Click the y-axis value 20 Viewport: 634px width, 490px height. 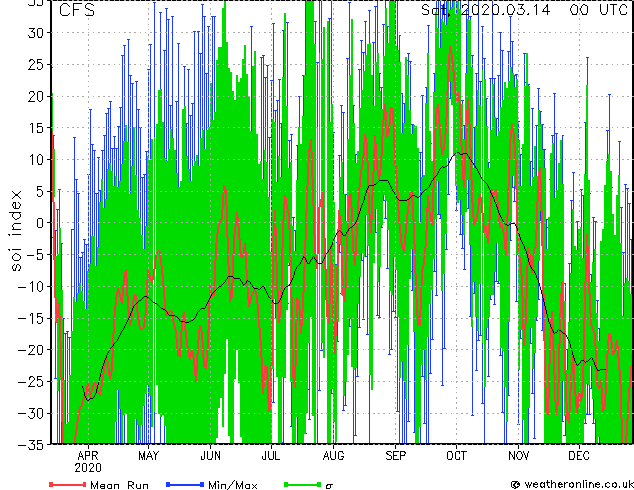point(36,96)
